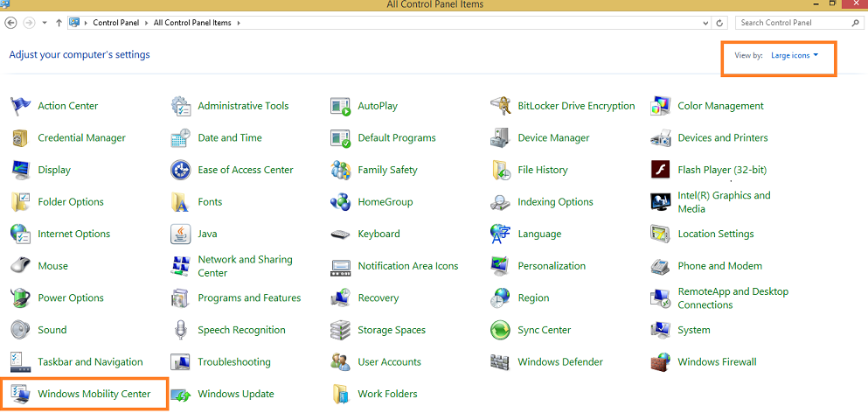868x413 pixels.
Task: Click the HomeGroup spheres icon
Action: (x=340, y=202)
